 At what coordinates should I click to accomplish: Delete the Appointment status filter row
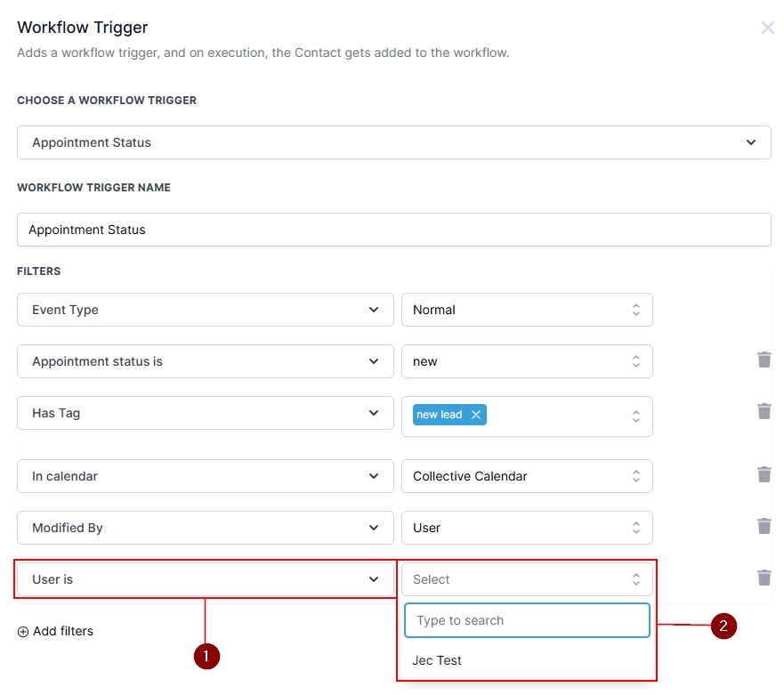pyautogui.click(x=764, y=360)
